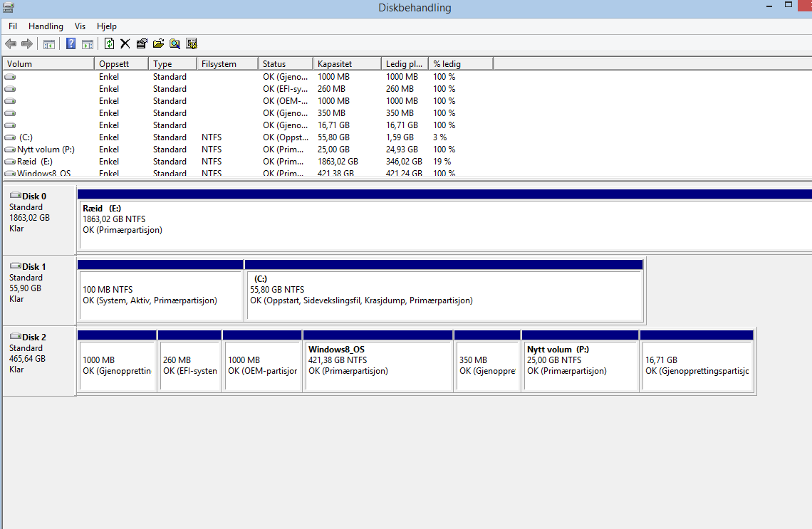Image resolution: width=812 pixels, height=529 pixels.
Task: Click the Disk 0 label panel
Action: pos(39,218)
